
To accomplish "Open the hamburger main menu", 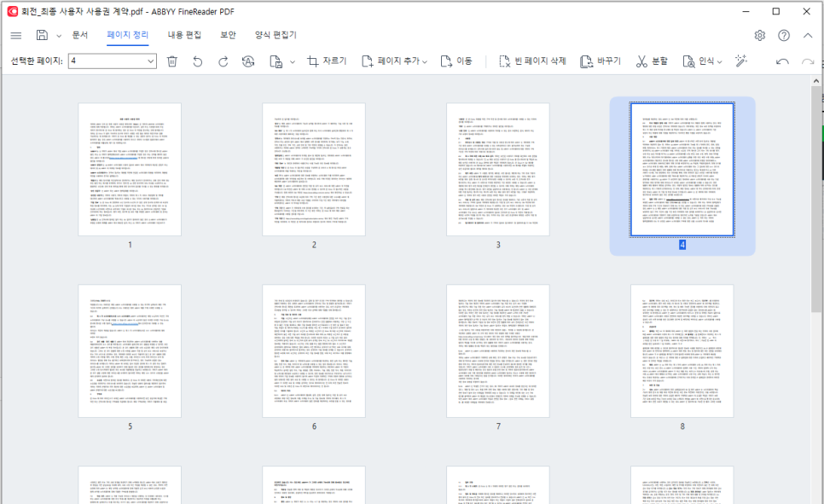I will [16, 36].
